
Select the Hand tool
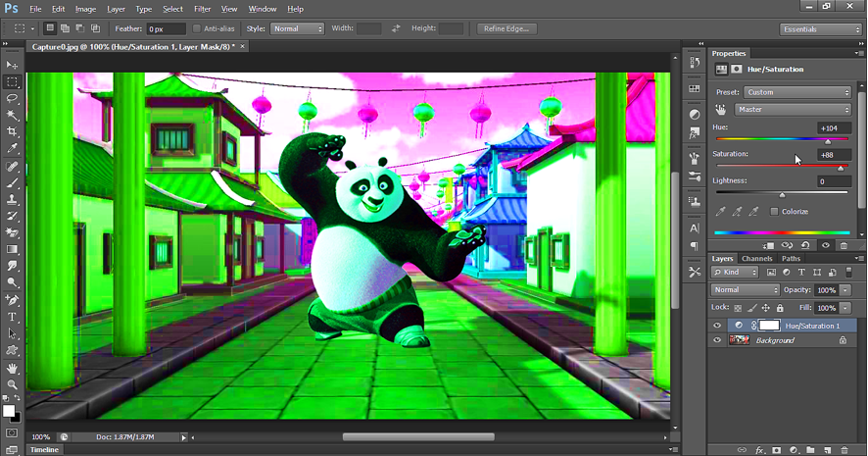12,368
